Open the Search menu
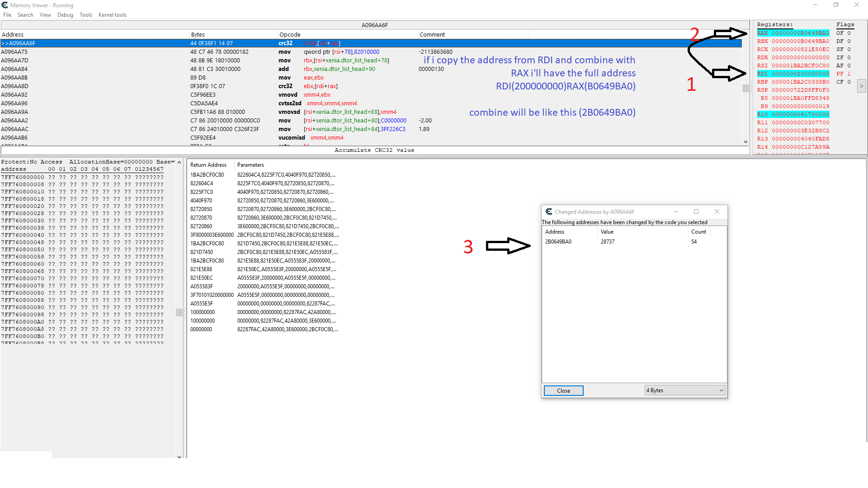868x488 pixels. click(x=25, y=15)
